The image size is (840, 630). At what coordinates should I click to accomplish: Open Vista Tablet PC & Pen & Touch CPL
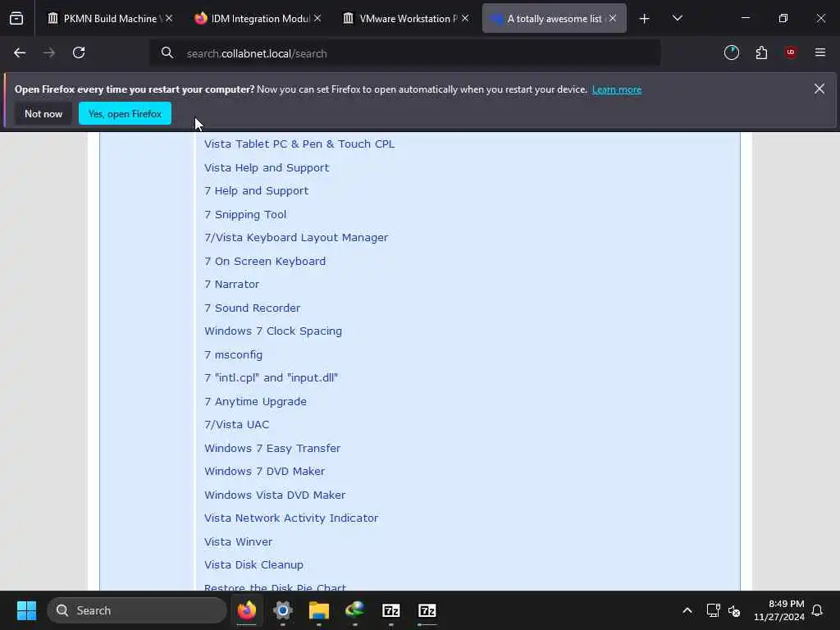point(299,144)
